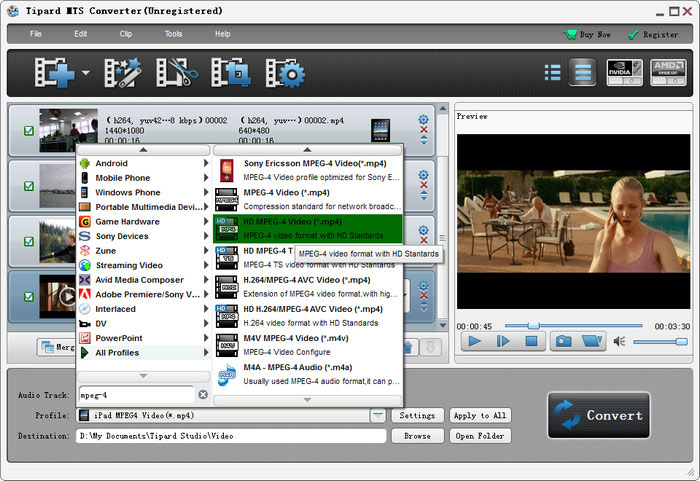
Task: Take a snapshot with camera icon
Action: pos(563,342)
